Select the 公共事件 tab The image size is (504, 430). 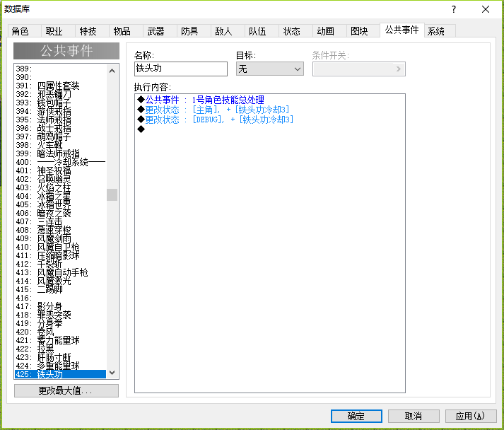coord(402,30)
